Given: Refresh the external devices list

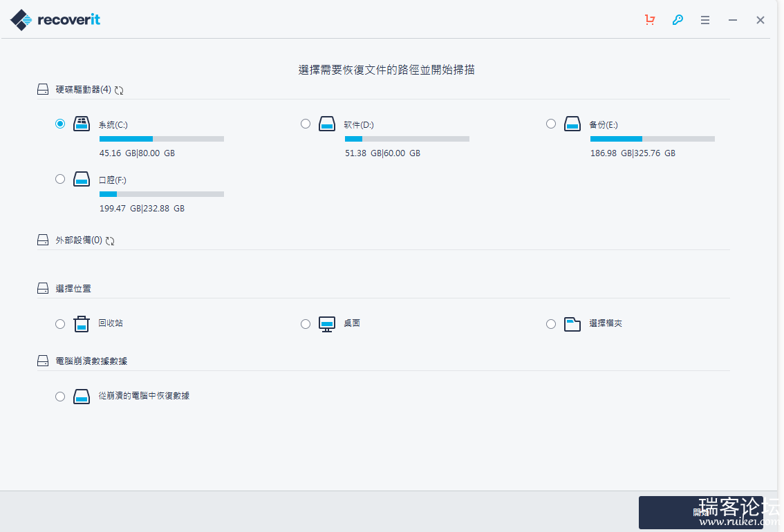Looking at the screenshot, I should tap(110, 240).
